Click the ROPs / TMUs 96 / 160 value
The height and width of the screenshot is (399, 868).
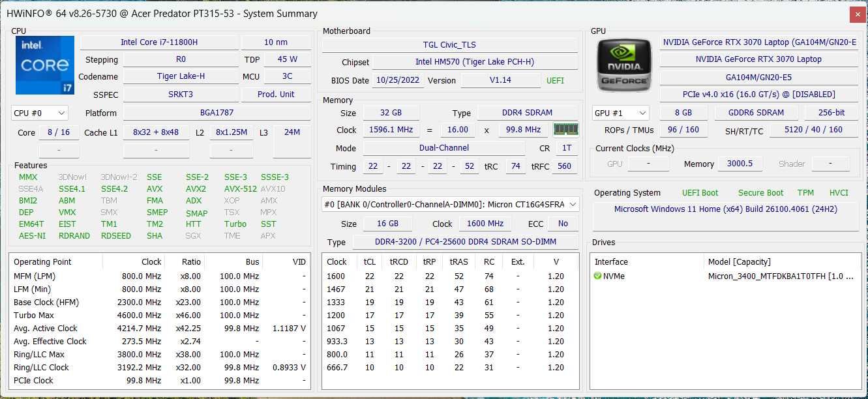point(683,129)
